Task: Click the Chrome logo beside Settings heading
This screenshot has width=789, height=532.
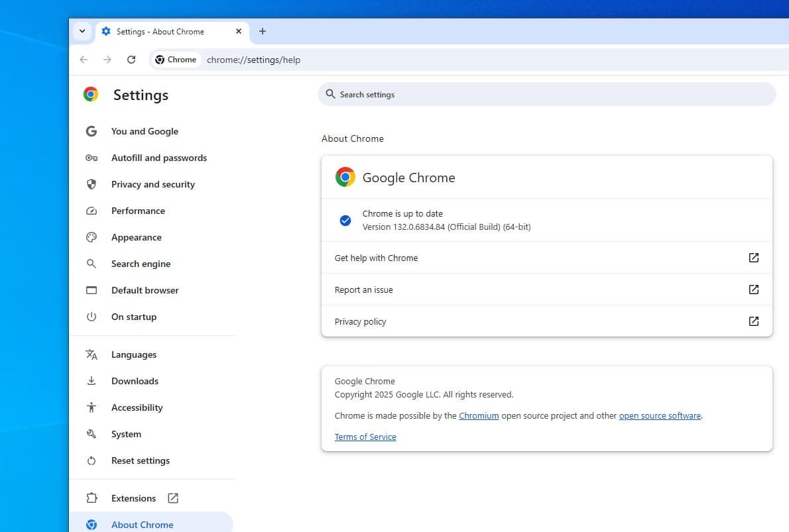Action: click(91, 94)
